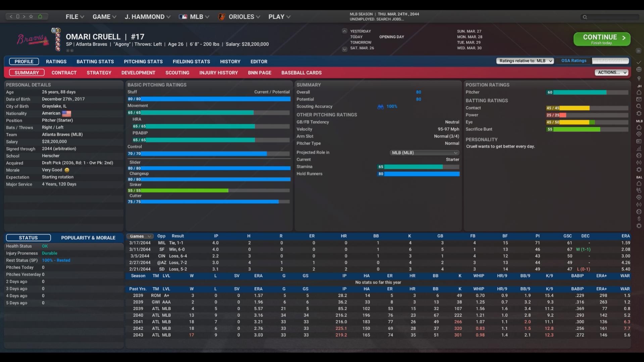Viewport: 644px width, 362px height.
Task: Switch ratings view to OSA Ratings
Action: click(x=574, y=61)
